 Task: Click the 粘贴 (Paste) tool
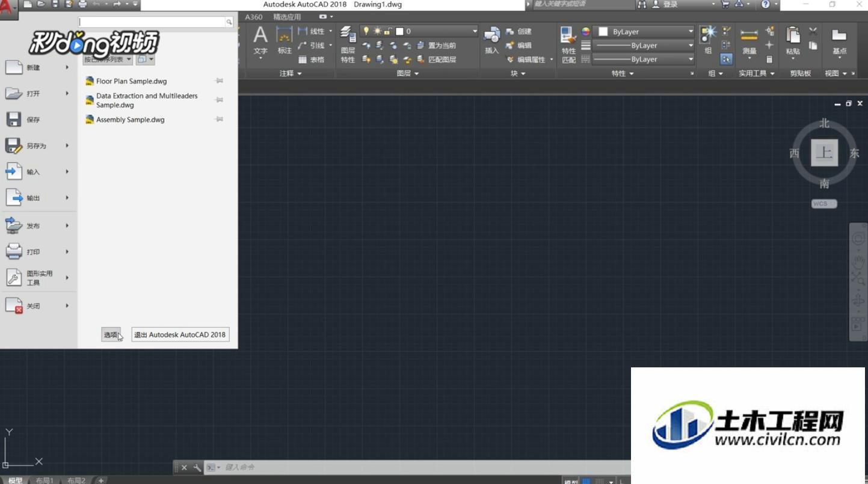(793, 41)
